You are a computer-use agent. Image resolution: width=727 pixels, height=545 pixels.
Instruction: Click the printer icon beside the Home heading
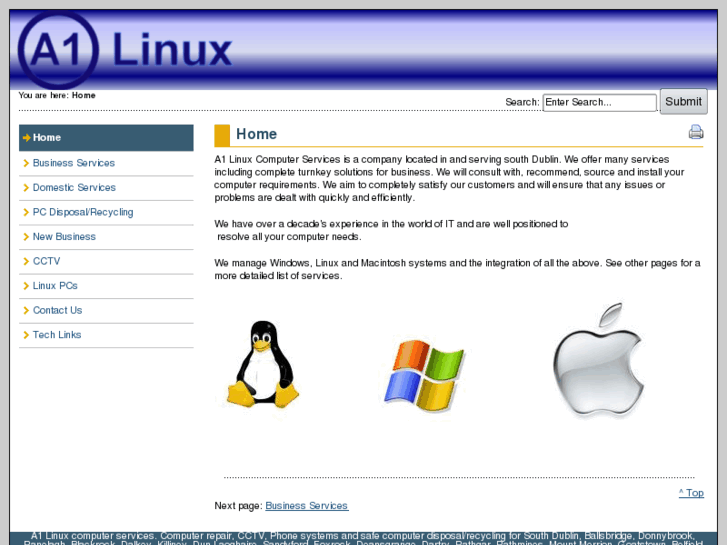tap(695, 132)
